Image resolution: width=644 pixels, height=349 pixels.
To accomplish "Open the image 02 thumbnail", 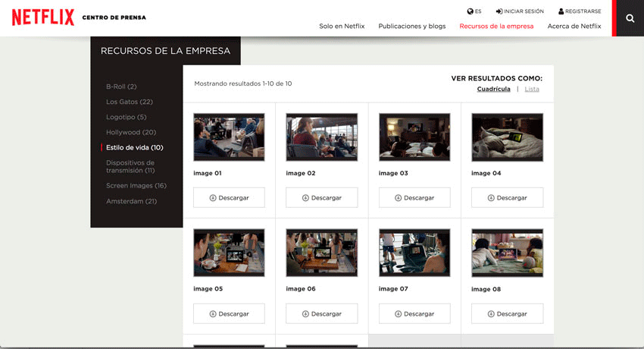I will coord(321,137).
